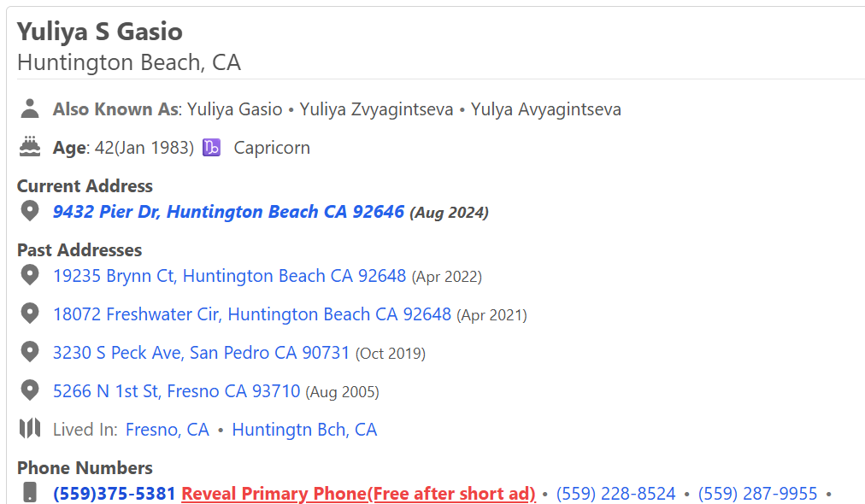
Task: Click the folded map icon beside Lived In
Action: pyautogui.click(x=30, y=429)
